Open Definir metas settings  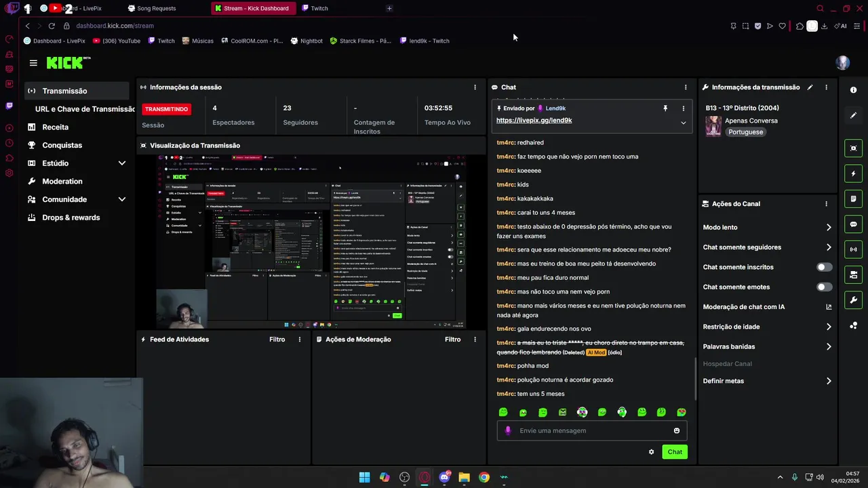click(767, 381)
